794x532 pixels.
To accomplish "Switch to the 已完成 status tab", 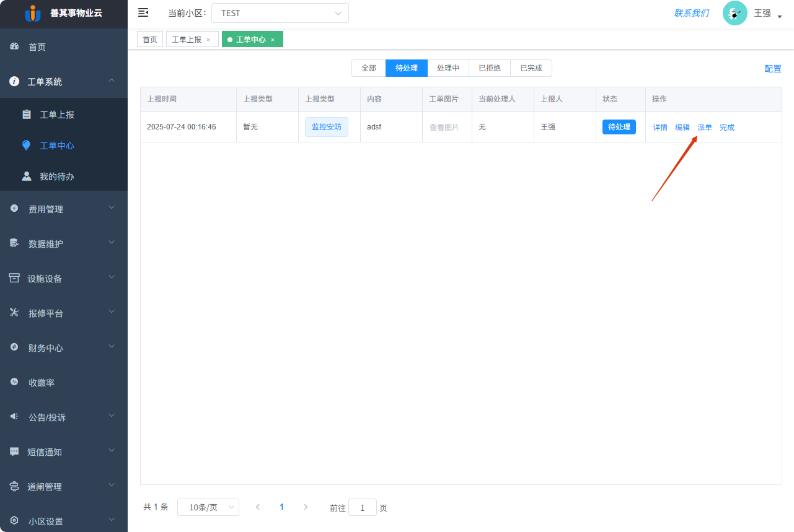I will coord(531,68).
